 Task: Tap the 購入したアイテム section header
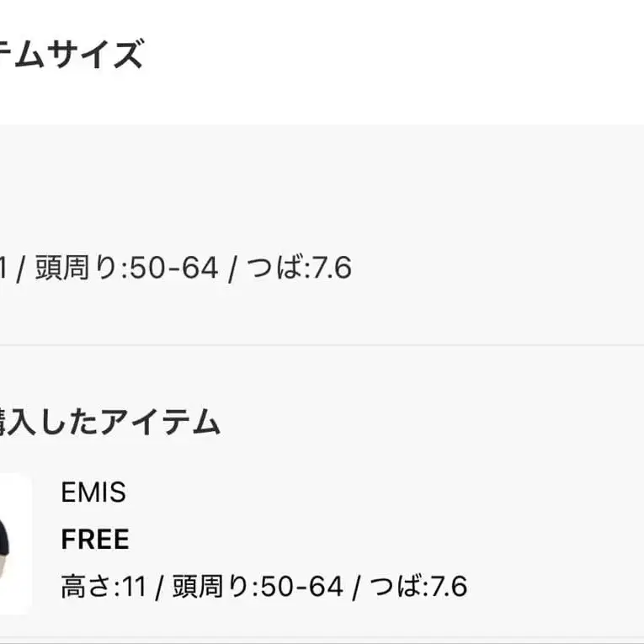click(109, 421)
